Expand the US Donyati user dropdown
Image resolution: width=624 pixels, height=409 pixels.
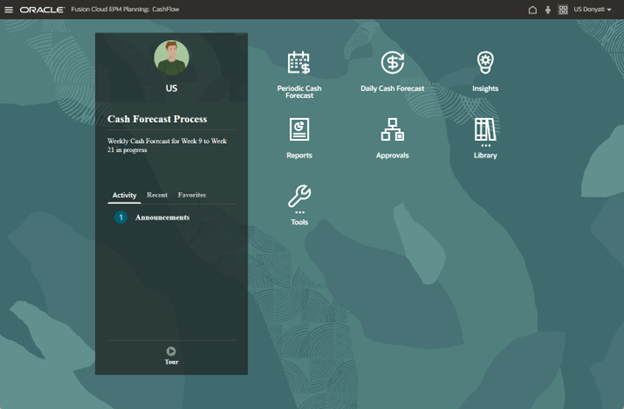point(592,9)
